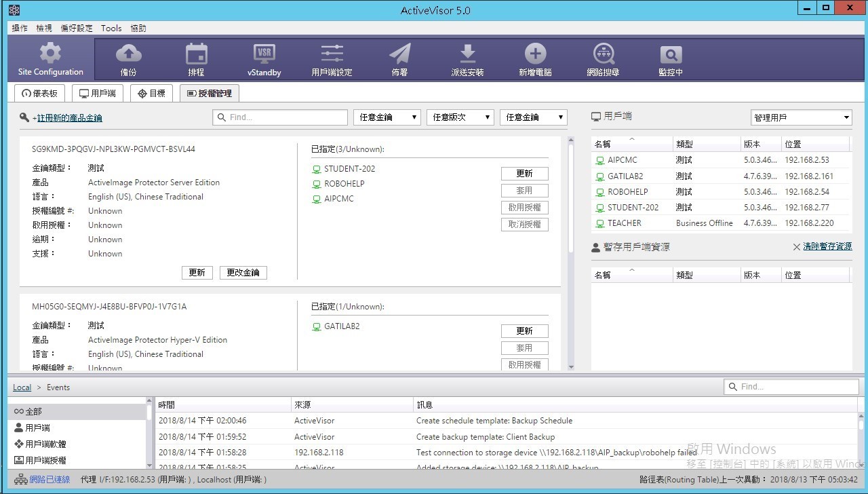Viewport: 868px width, 494px height.
Task: Select the 派送安裝 download icon
Action: coord(467,54)
